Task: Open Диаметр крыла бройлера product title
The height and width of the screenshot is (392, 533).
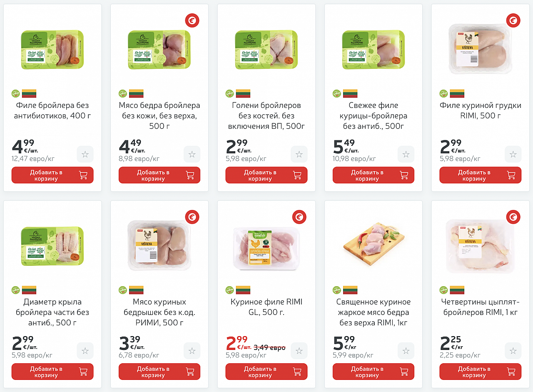Action: (x=52, y=312)
